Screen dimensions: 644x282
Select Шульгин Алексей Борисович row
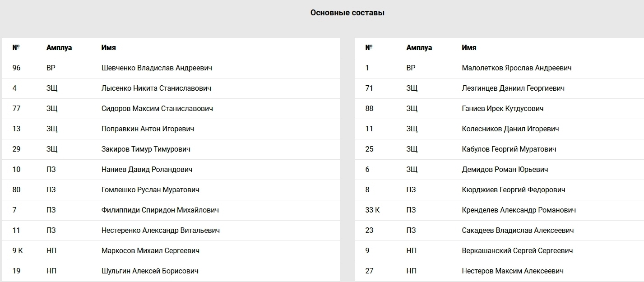click(171, 271)
